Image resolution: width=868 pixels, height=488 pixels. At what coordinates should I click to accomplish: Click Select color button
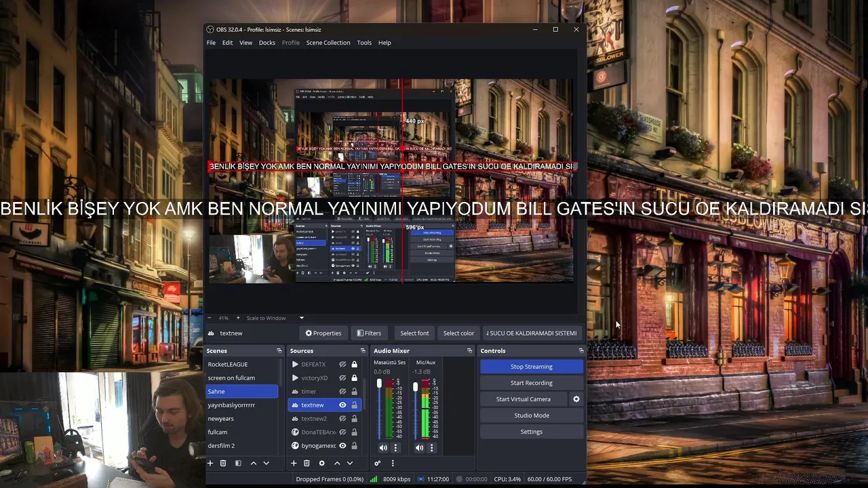[458, 333]
